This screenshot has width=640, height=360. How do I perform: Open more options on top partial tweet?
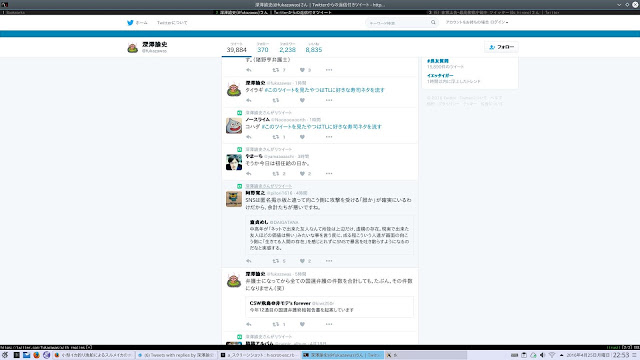click(x=329, y=70)
